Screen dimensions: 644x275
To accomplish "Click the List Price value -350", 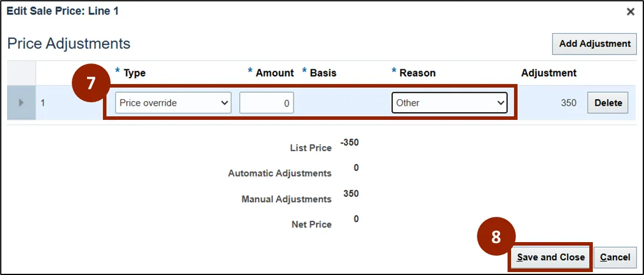I will coord(349,143).
